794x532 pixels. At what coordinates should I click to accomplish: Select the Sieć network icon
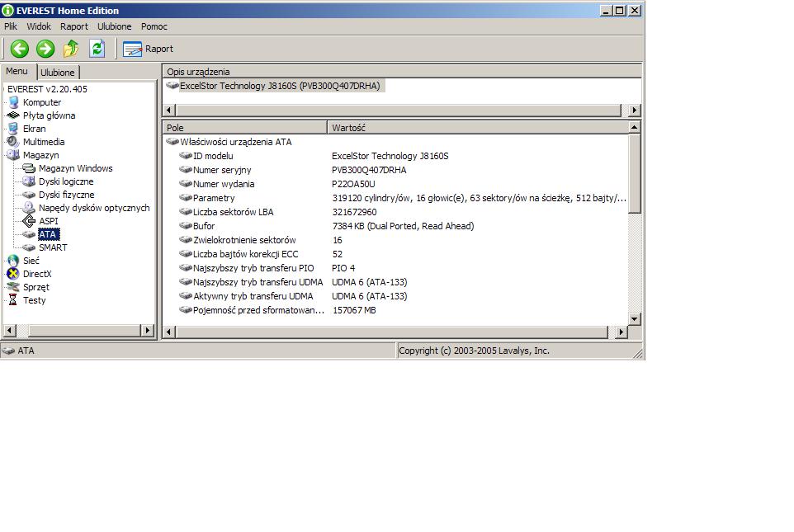[x=14, y=261]
